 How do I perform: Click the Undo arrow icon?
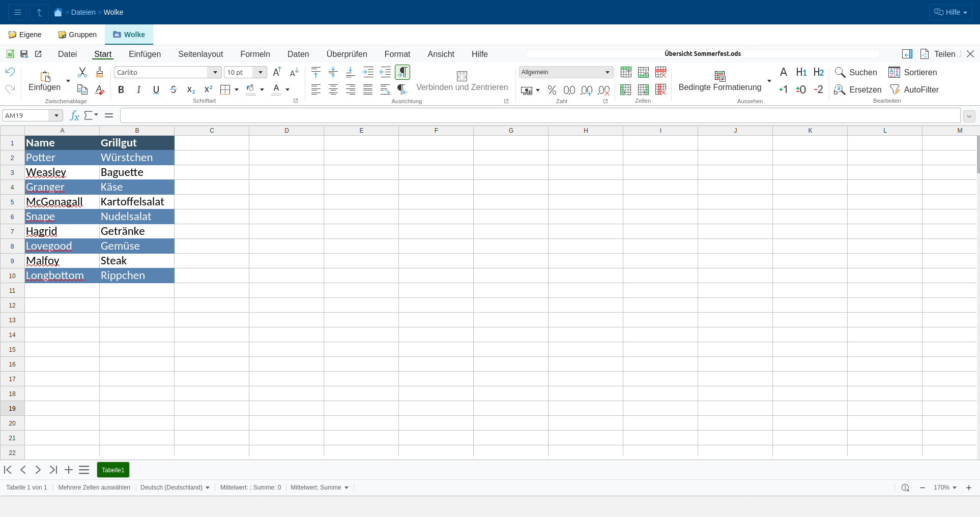tap(10, 72)
